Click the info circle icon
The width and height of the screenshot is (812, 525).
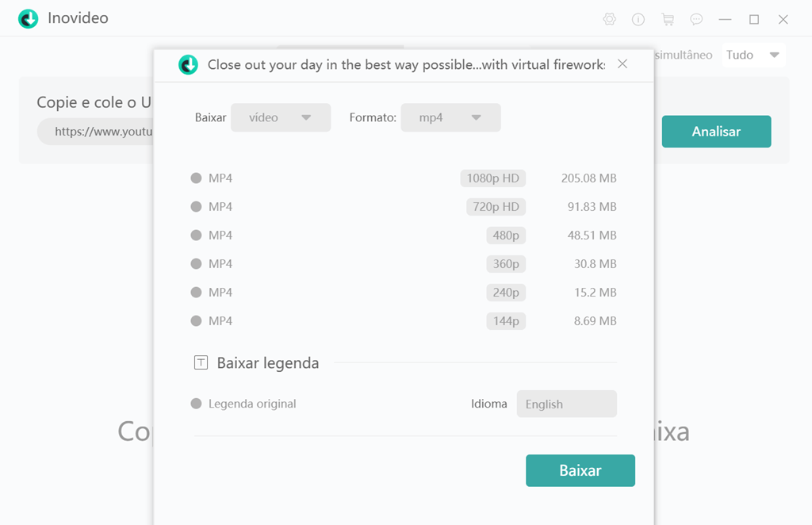coord(638,19)
